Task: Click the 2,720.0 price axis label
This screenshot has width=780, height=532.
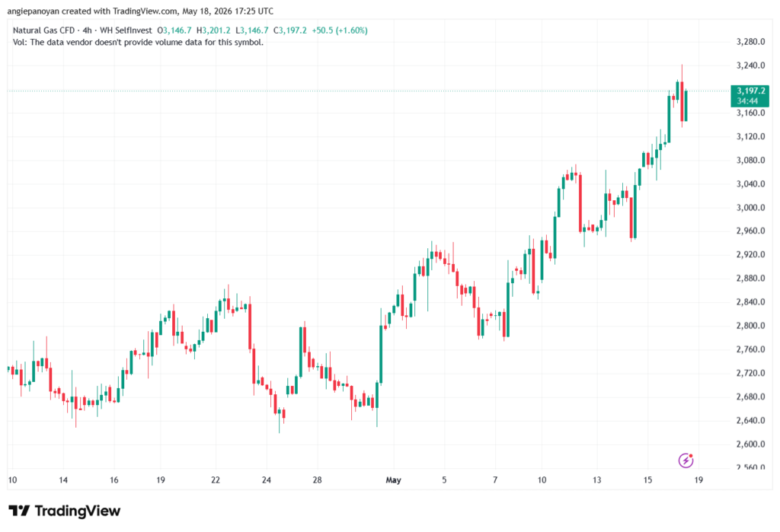Action: coord(750,374)
